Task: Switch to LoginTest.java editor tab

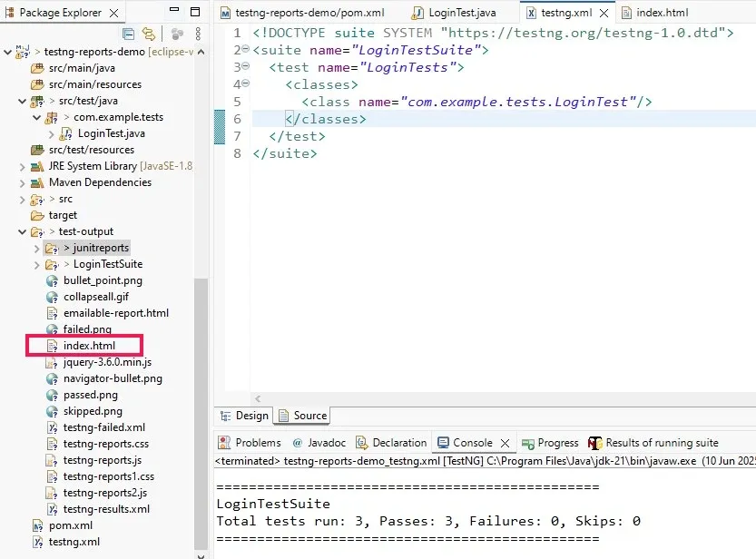Action: tap(462, 13)
